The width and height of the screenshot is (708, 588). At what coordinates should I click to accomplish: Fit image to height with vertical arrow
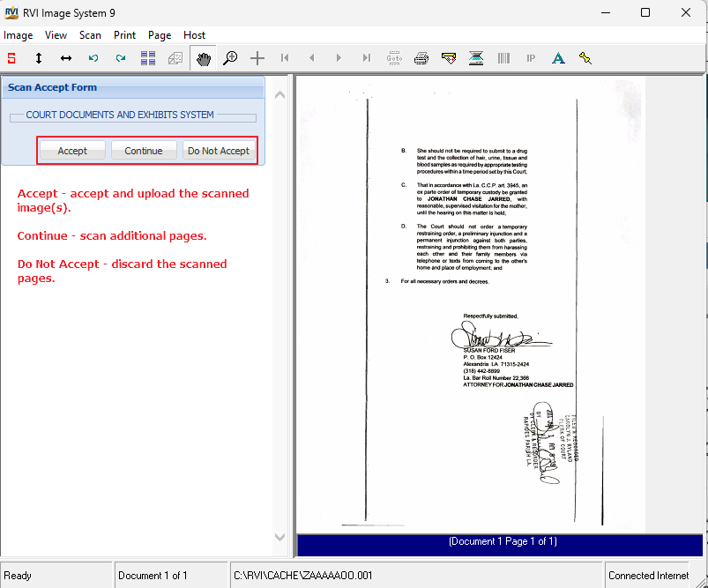[39, 58]
